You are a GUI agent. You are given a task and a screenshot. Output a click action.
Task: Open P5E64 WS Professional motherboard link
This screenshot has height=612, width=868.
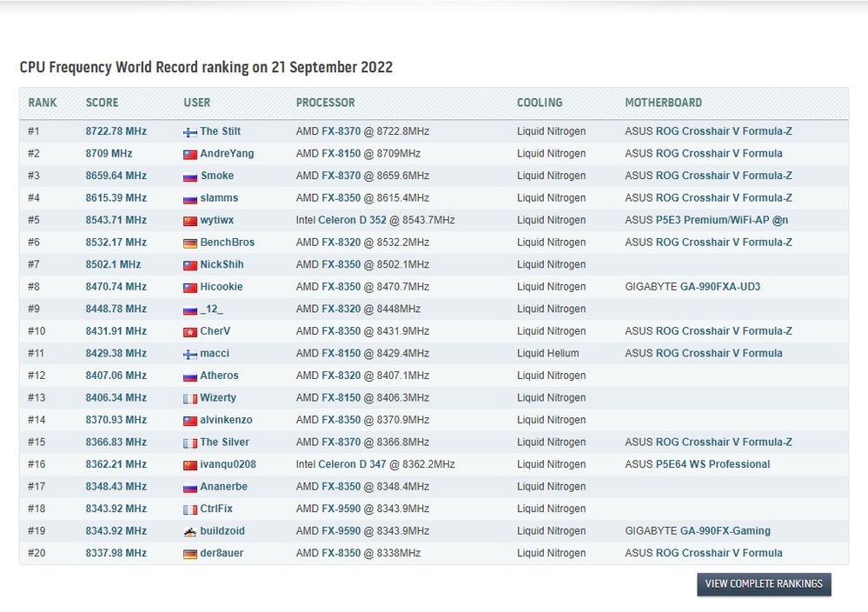coord(712,464)
